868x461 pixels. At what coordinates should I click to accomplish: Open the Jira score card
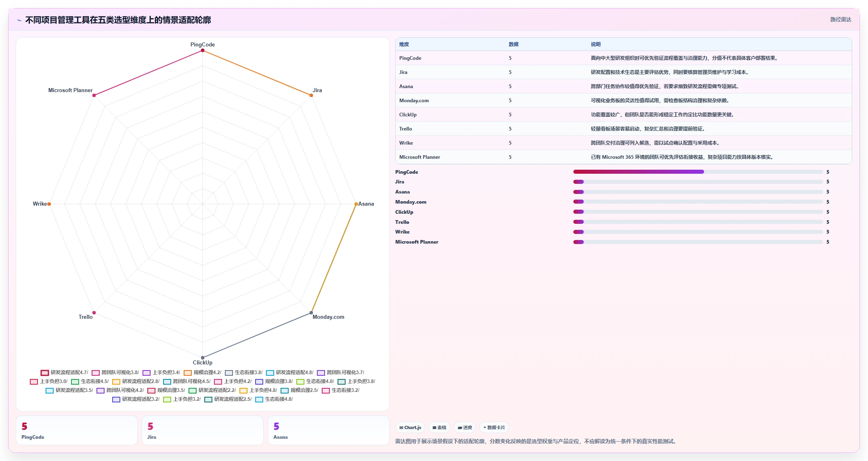[x=203, y=430]
